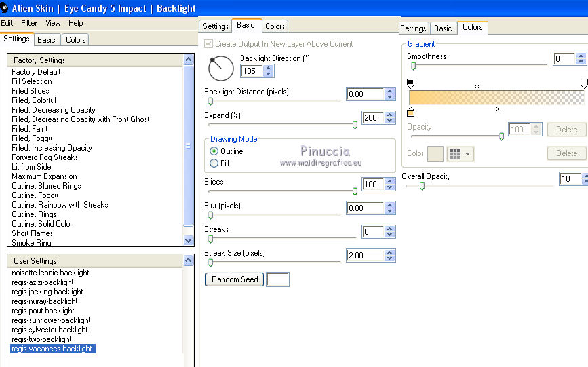The height and width of the screenshot is (367, 588).
Task: Open the Filter menu
Action: point(29,23)
